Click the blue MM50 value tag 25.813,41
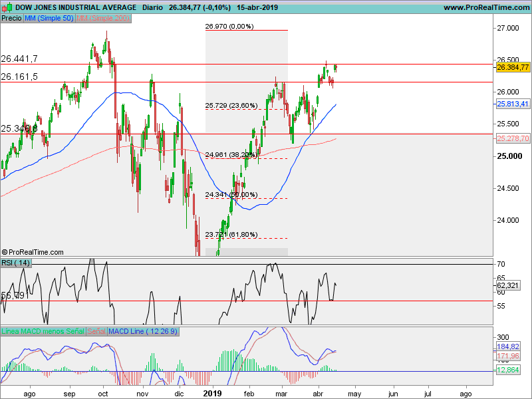Image resolution: width=532 pixels, height=399 pixels. tap(513, 104)
